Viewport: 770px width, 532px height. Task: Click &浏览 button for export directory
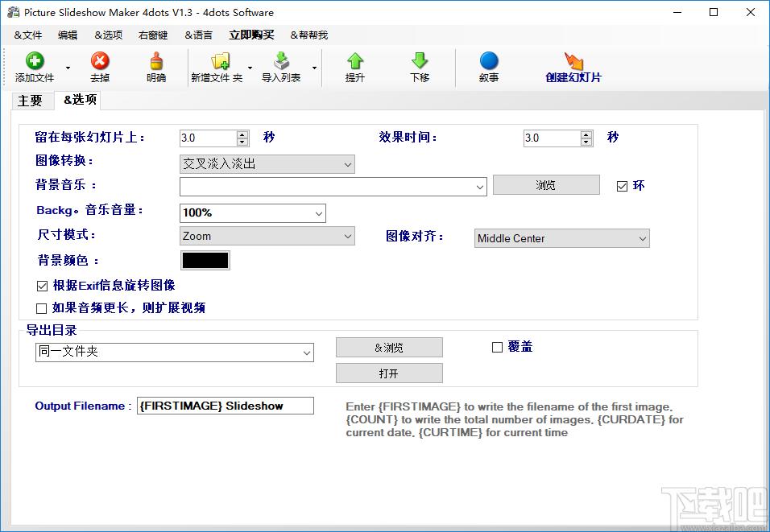point(389,348)
